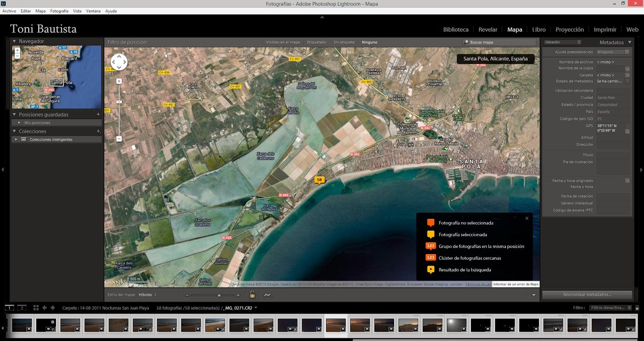644x341 pixels.
Task: Close the map legend overlay
Action: tap(527, 218)
